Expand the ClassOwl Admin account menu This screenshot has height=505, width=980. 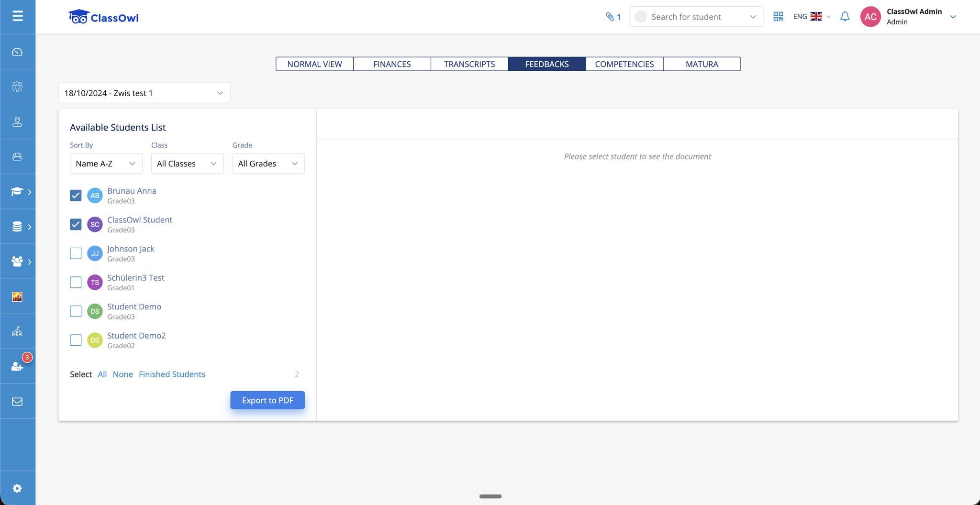coord(953,17)
